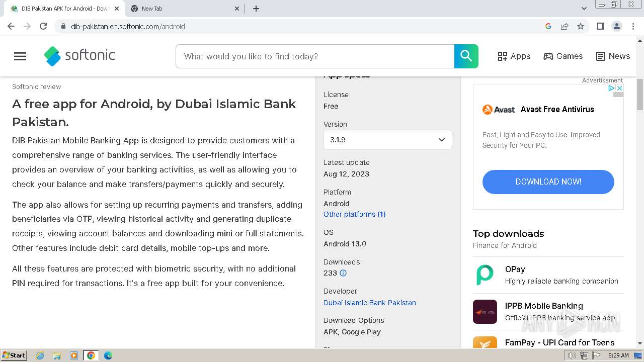The width and height of the screenshot is (644, 362).
Task: Open the OPay app icon
Action: point(485,275)
